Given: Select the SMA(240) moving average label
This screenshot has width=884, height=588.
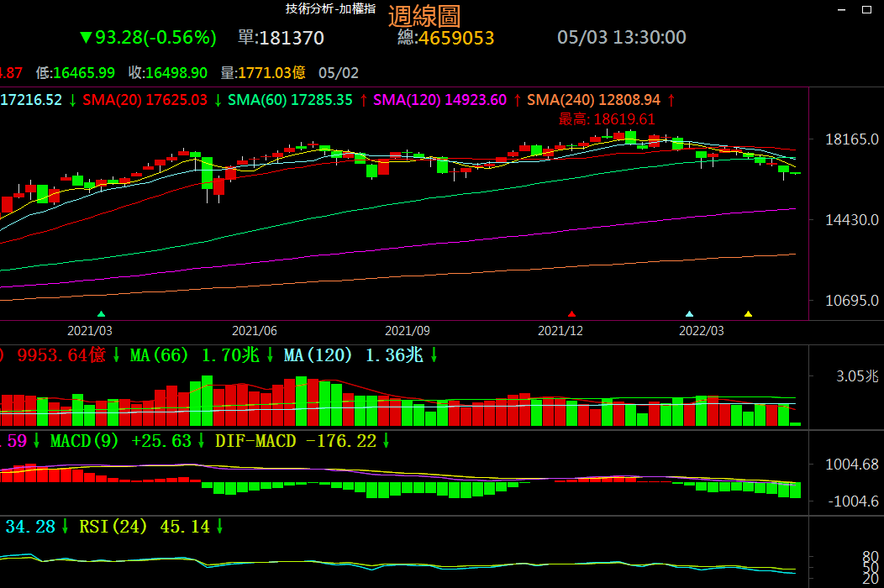Looking at the screenshot, I should (560, 100).
